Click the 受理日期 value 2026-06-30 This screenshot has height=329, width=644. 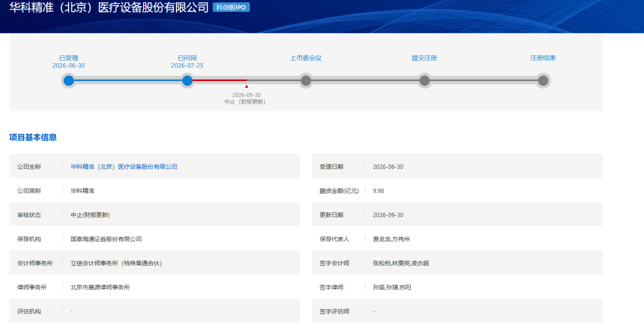(388, 167)
